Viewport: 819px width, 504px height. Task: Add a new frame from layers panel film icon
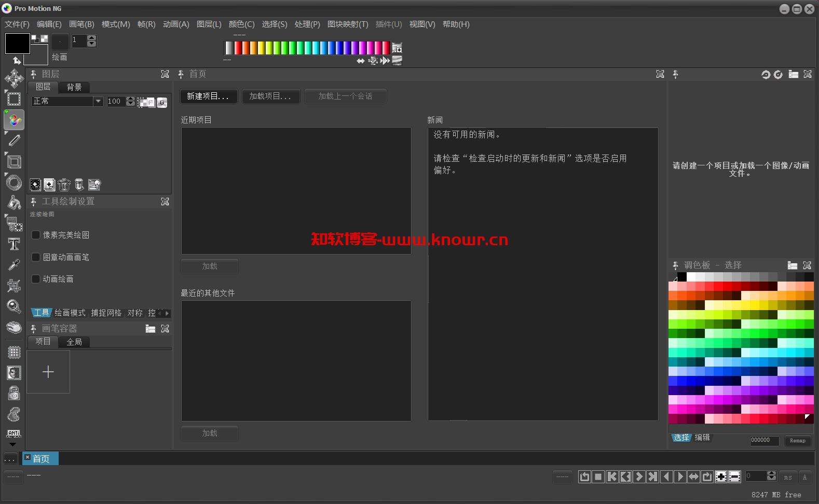(35, 185)
